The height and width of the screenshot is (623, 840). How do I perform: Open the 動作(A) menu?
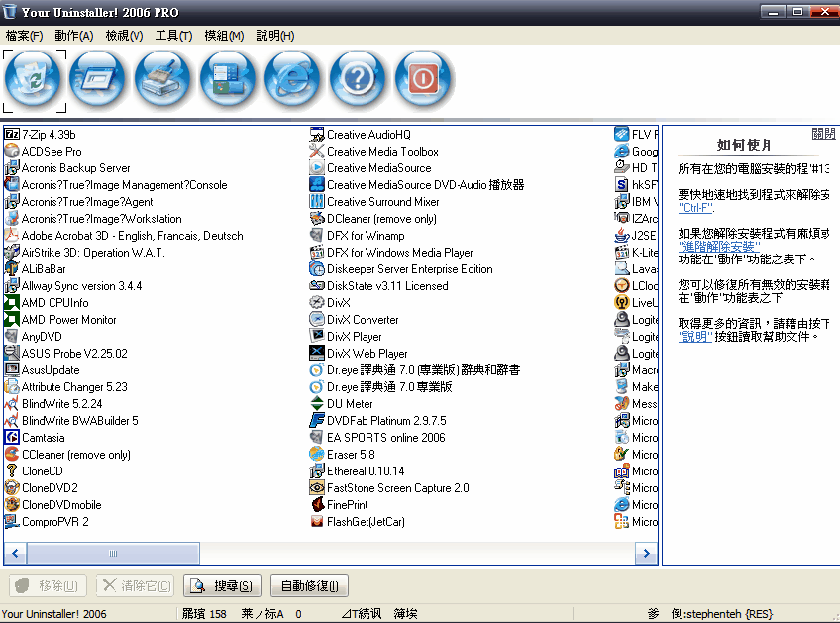tap(74, 36)
